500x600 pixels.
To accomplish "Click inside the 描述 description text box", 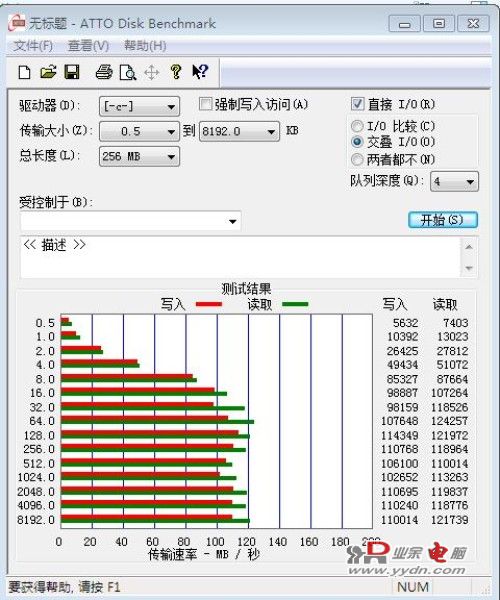I will coord(241,257).
